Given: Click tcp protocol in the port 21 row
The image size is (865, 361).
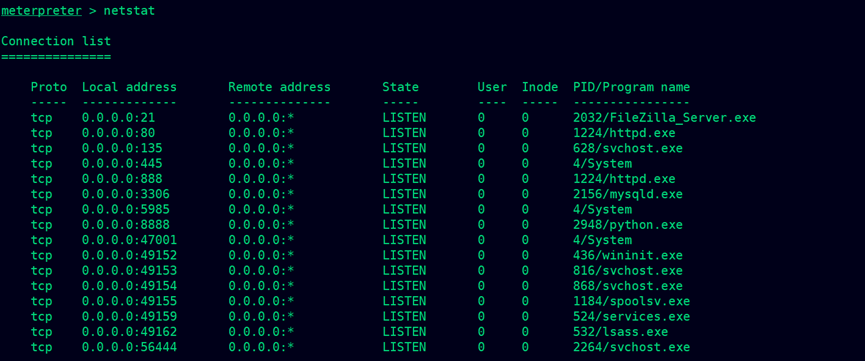Looking at the screenshot, I should (x=41, y=118).
